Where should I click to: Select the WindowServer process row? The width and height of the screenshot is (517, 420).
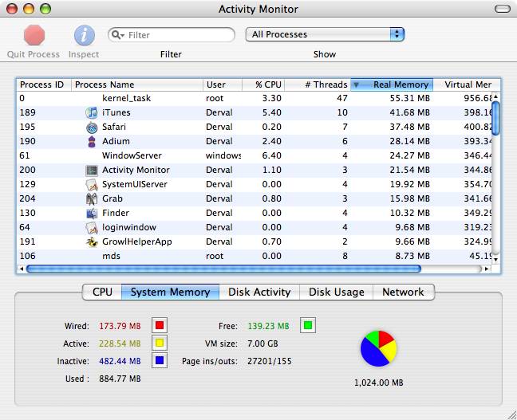(x=254, y=155)
